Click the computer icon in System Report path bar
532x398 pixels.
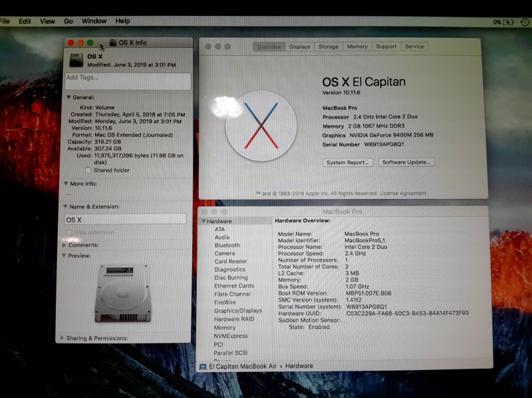tap(203, 367)
